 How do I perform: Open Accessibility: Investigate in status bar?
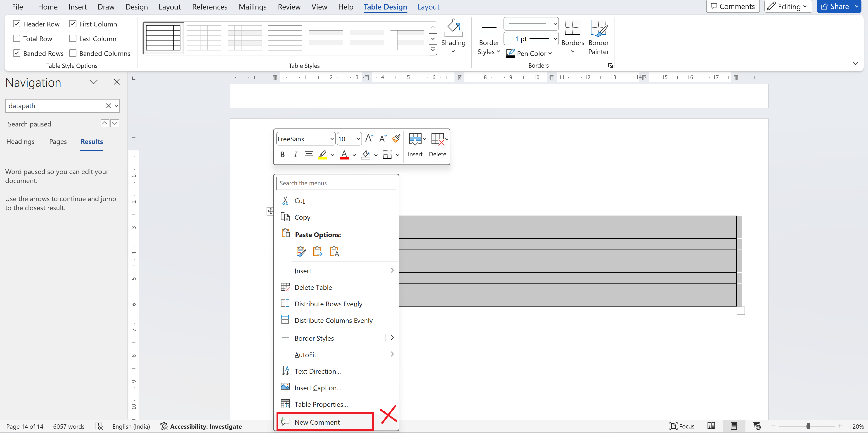201,426
